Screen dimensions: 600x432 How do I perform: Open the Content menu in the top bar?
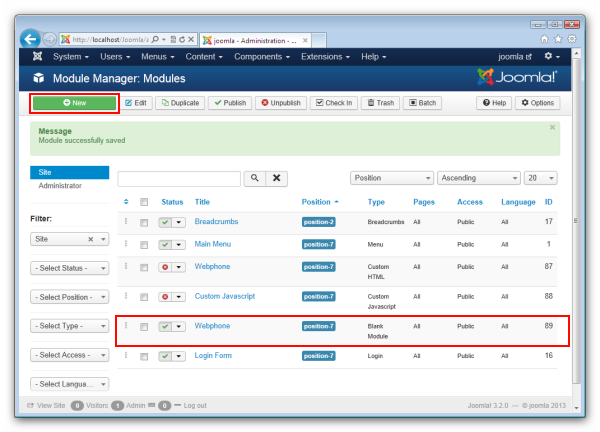point(205,57)
